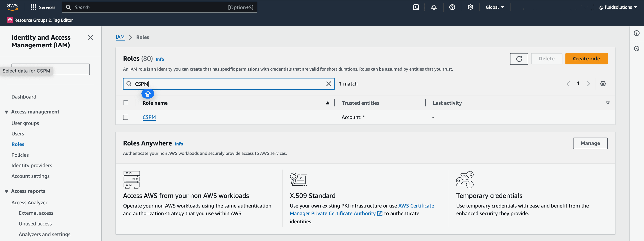This screenshot has width=644, height=241.
Task: Go to User groups
Action: (x=25, y=123)
